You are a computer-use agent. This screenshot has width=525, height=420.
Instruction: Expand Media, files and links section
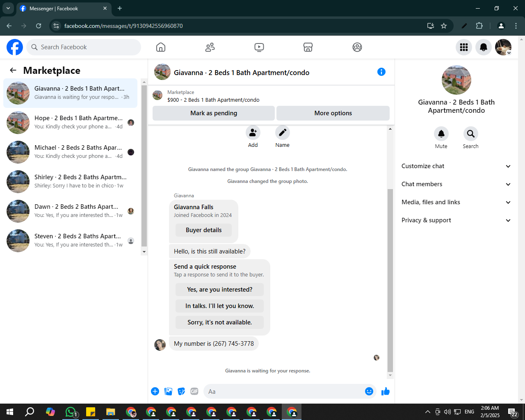click(457, 202)
